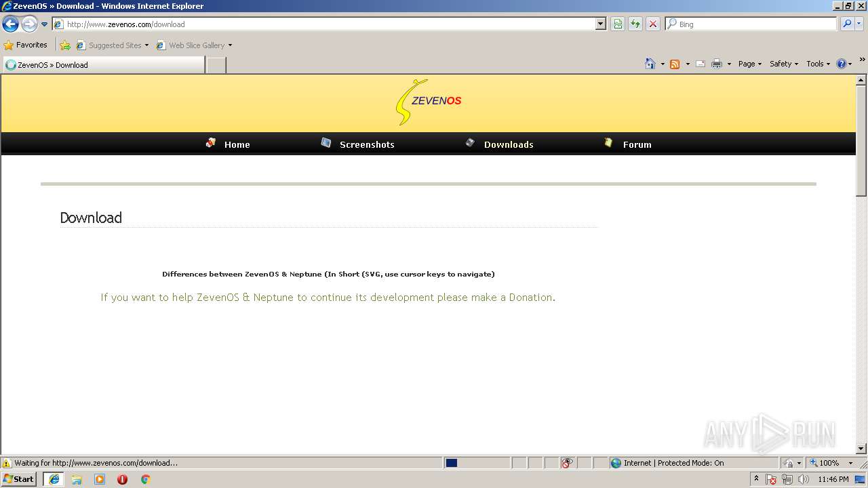Expand Web Slice Gallery dropdown arrow
This screenshot has height=488, width=868.
click(x=230, y=45)
